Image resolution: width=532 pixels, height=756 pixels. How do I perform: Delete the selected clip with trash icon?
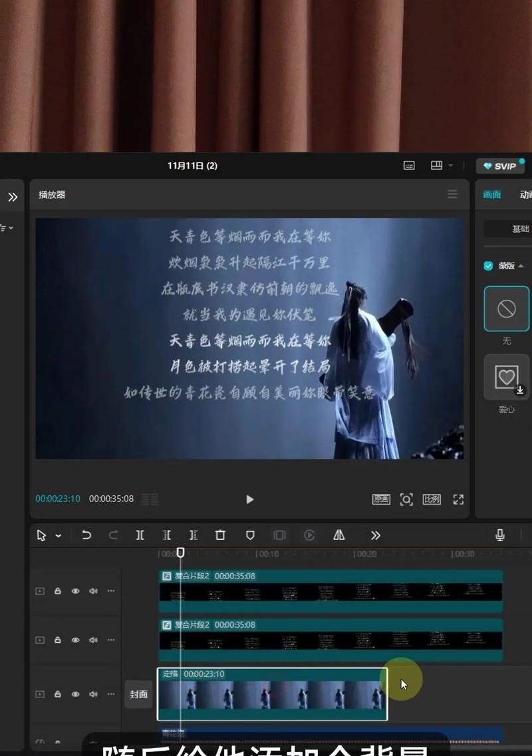pos(220,535)
